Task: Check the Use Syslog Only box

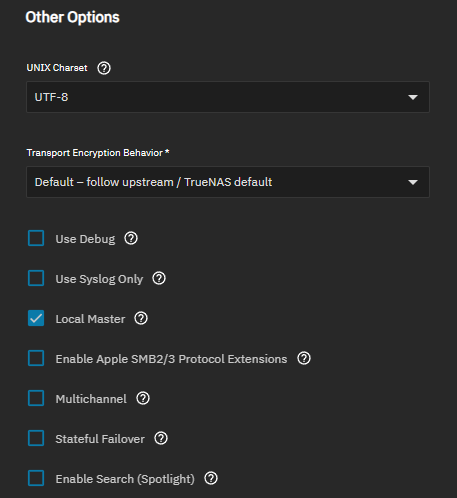Action: click(x=36, y=278)
